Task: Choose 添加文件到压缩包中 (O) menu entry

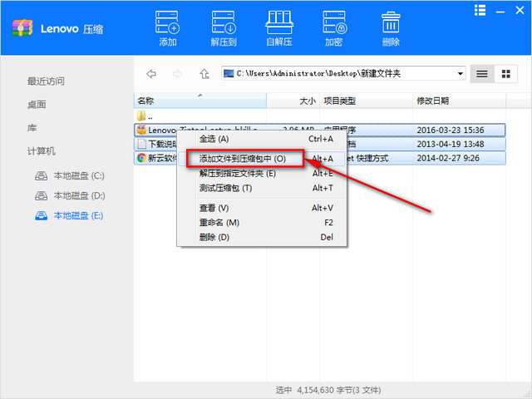Action: [x=261, y=159]
